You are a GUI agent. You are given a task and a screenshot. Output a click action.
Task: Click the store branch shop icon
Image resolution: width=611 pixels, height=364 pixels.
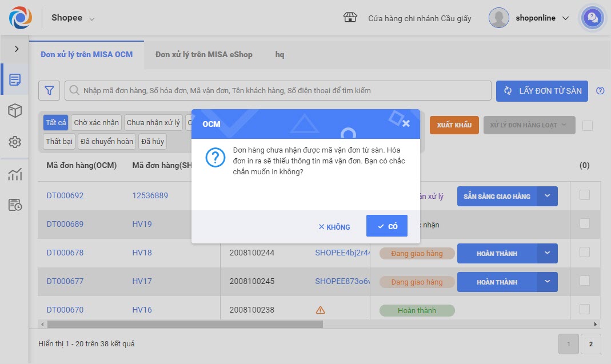pyautogui.click(x=350, y=18)
